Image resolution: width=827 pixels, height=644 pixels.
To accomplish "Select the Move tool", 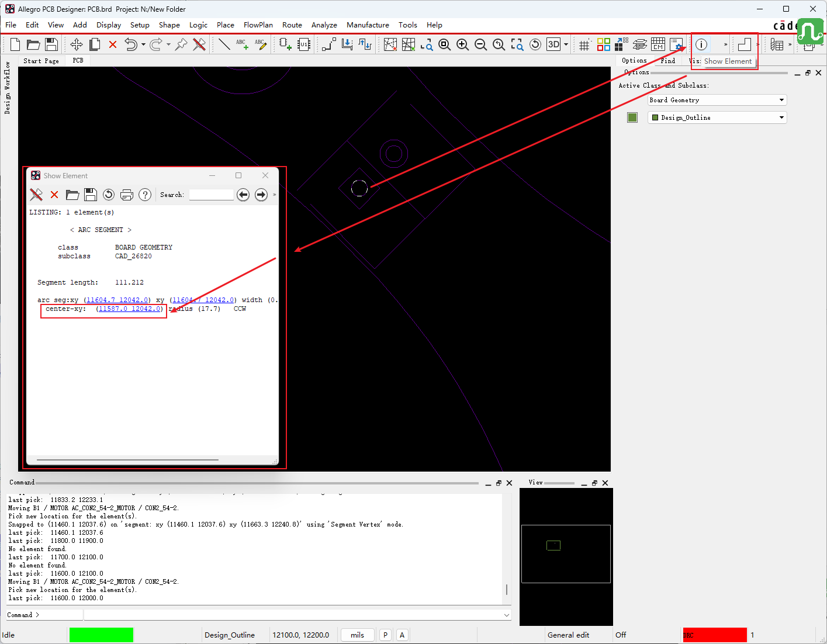I will coord(77,44).
